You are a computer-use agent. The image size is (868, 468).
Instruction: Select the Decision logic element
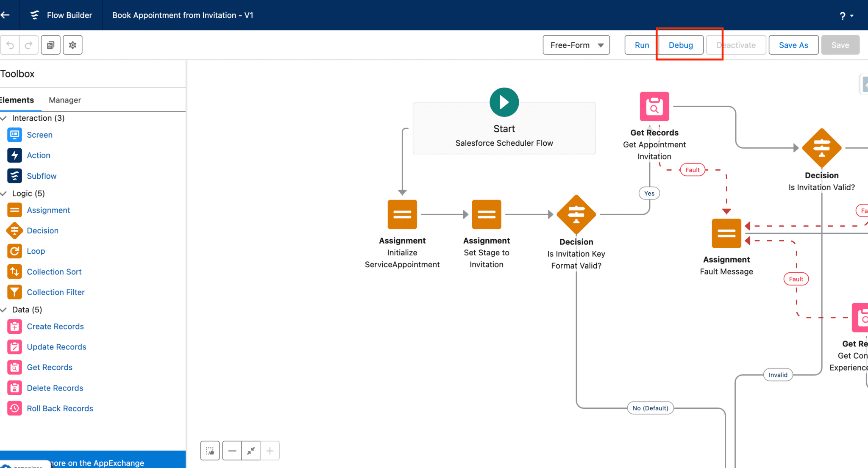[x=43, y=230]
